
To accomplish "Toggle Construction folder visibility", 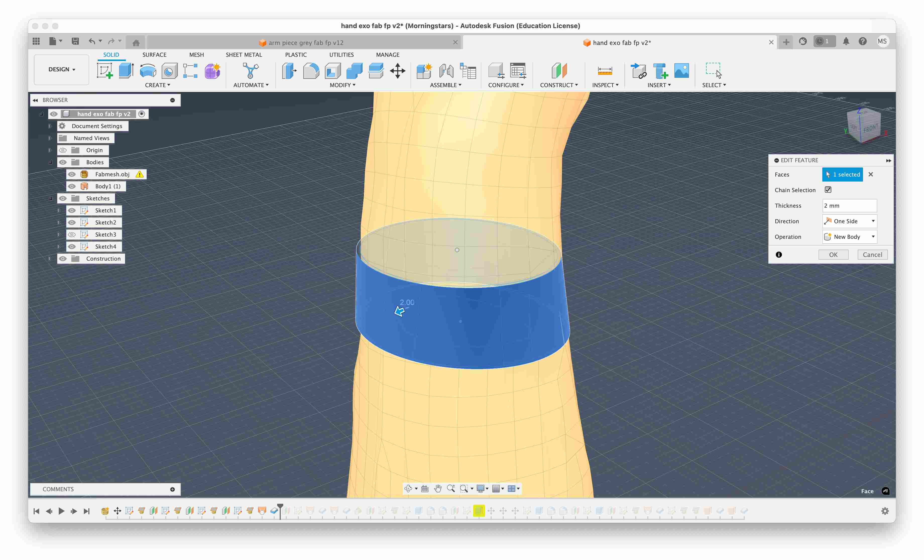I will click(x=63, y=258).
